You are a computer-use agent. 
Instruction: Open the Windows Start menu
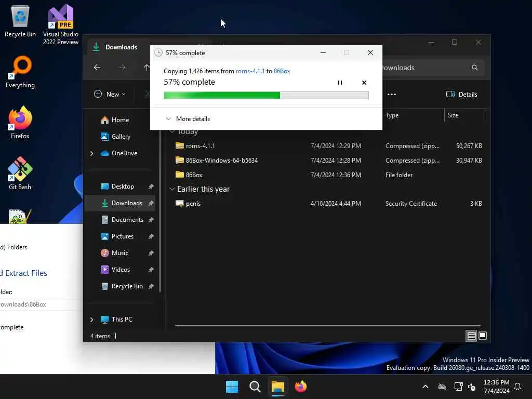232,387
